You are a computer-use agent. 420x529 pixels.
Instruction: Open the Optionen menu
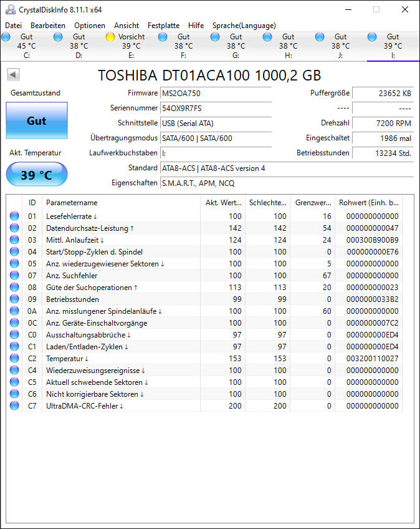(90, 26)
